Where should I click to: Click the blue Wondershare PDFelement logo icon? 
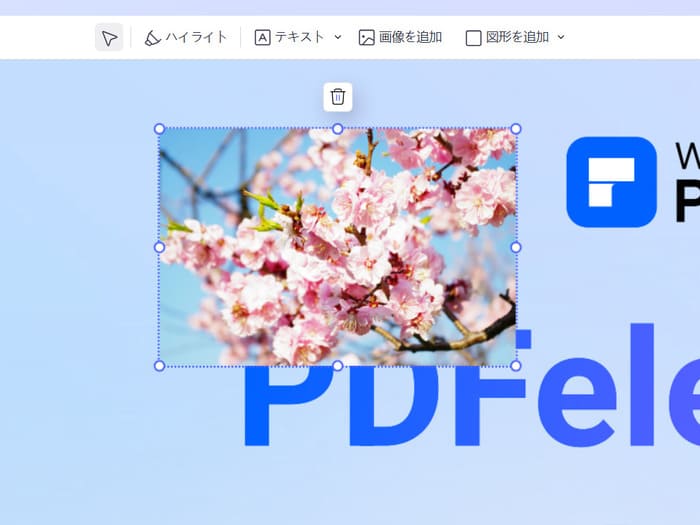click(611, 181)
